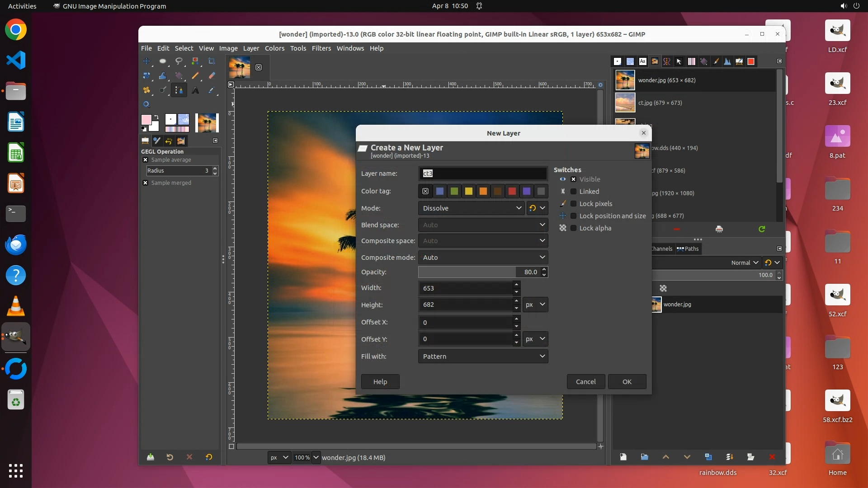Choose the red color tag swatch
Image resolution: width=868 pixels, height=488 pixels.
[512, 192]
